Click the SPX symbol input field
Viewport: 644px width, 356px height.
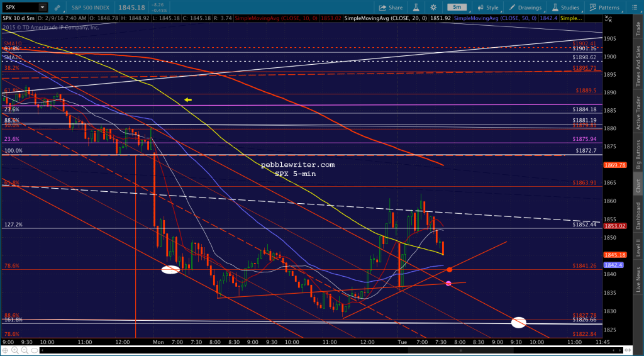pyautogui.click(x=20, y=8)
